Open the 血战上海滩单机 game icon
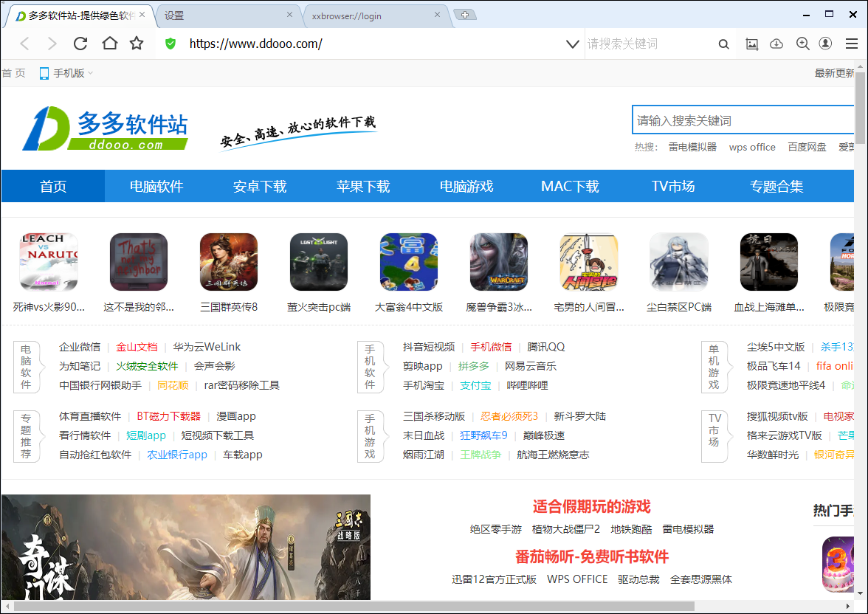 769,262
